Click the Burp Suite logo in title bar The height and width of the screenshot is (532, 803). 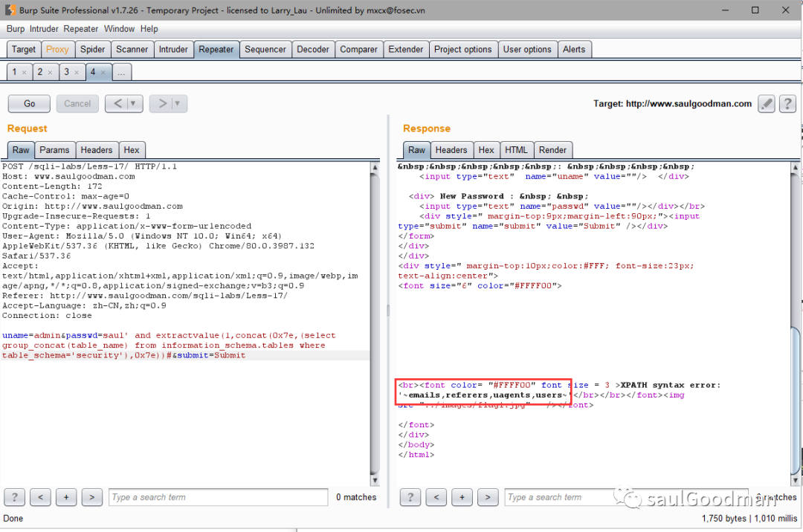click(x=10, y=10)
